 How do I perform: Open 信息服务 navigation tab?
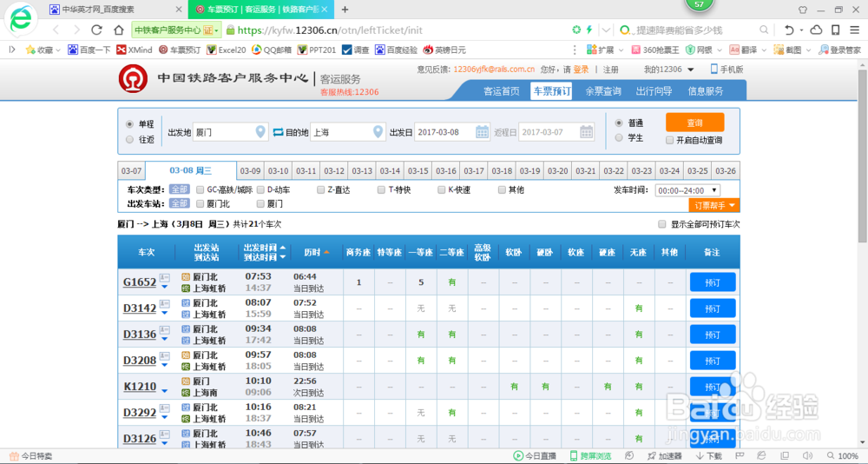(705, 91)
